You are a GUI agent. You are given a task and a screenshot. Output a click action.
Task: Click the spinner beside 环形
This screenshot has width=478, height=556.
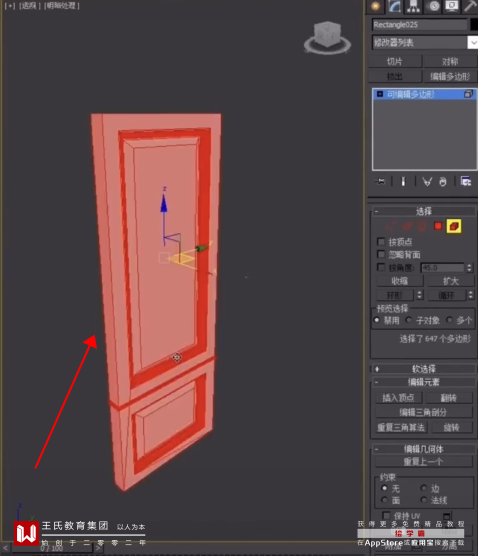click(x=419, y=295)
